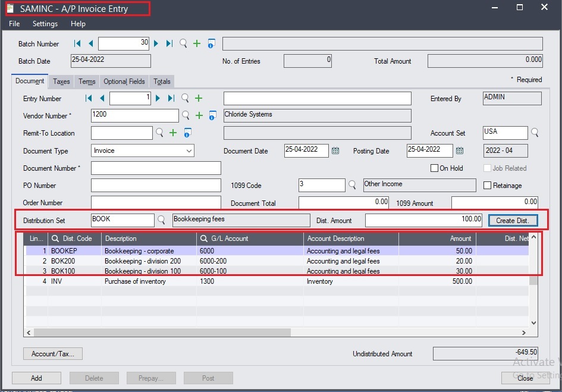Click horizontal scrollbar right arrow in grid
The image size is (562, 392).
point(524,333)
